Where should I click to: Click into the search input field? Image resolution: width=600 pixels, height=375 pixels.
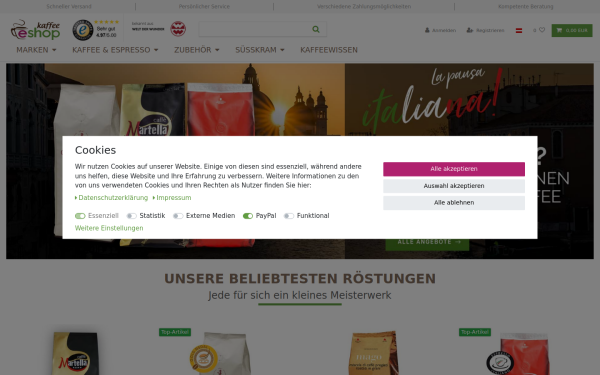pos(256,29)
